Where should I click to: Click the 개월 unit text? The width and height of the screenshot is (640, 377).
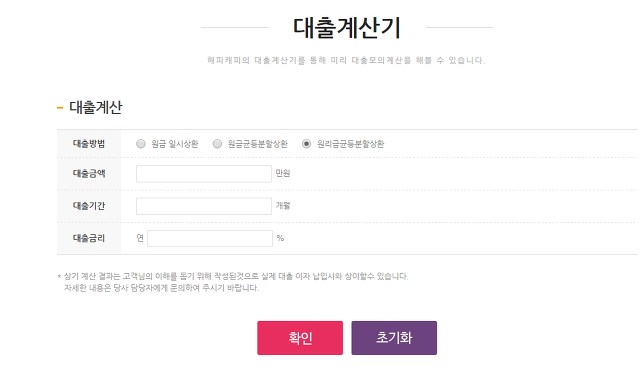coord(283,206)
